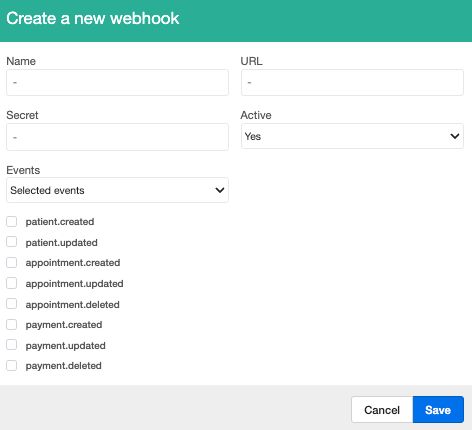The width and height of the screenshot is (472, 430).
Task: Click the chevron arrow on Active field
Action: pos(455,136)
